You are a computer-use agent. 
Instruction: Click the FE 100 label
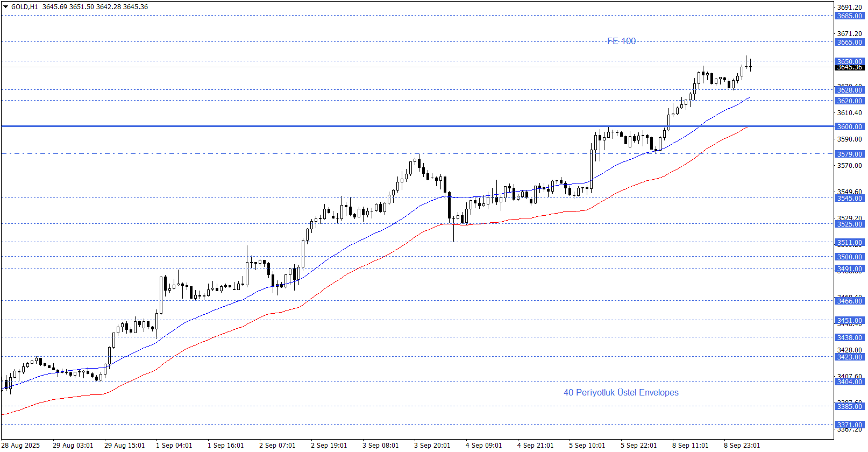pos(621,41)
